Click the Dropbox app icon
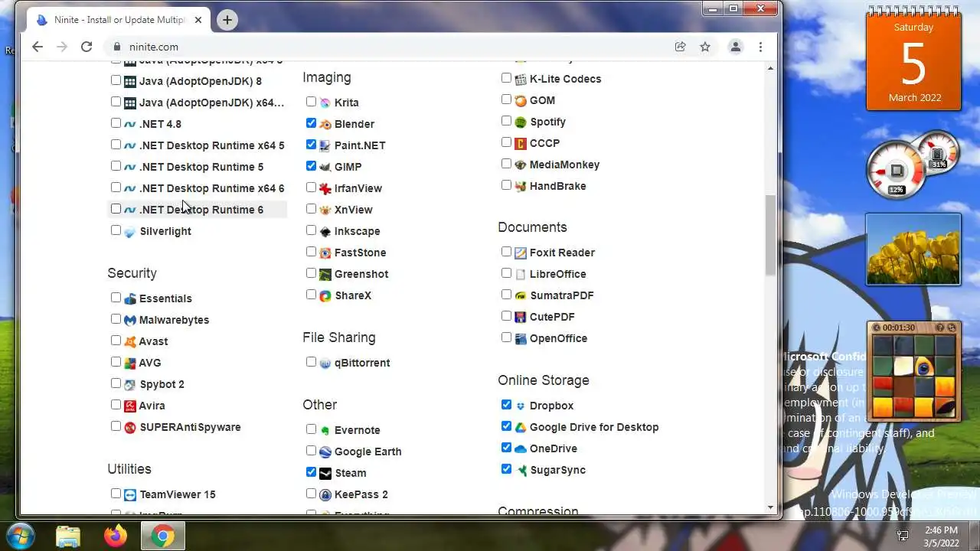 [521, 406]
